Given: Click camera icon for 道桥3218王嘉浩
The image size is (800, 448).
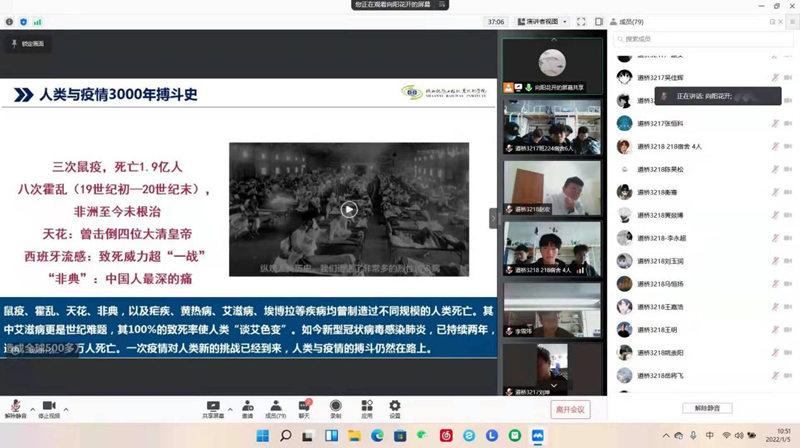Looking at the screenshot, I should coord(788,307).
